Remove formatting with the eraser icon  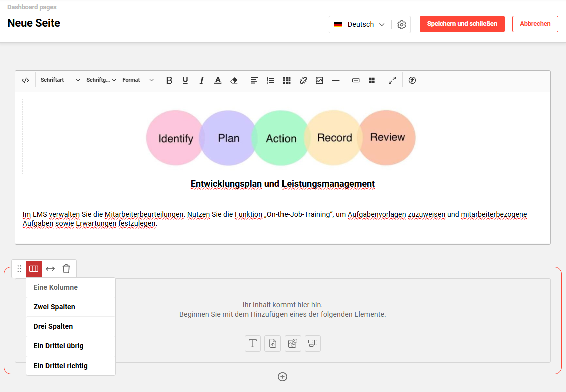pos(234,80)
